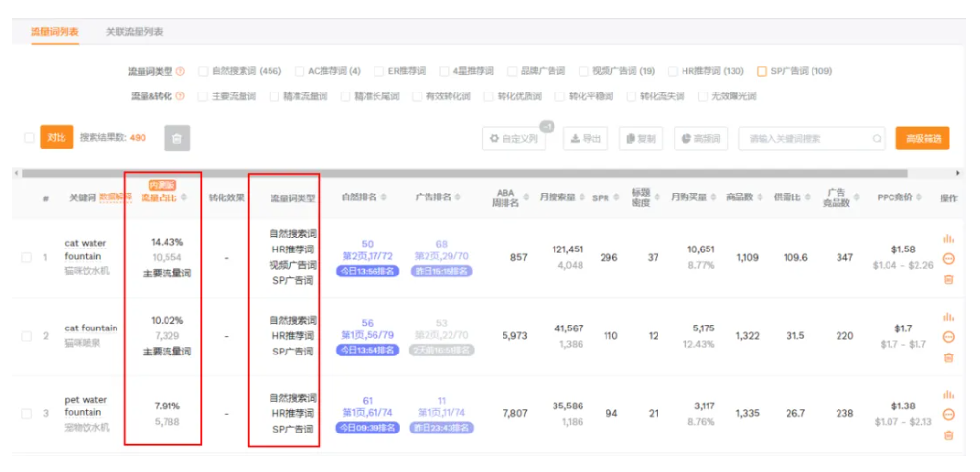The height and width of the screenshot is (472, 980).
Task: Click the help icon next to 流量词类型 label
Action: (x=181, y=71)
